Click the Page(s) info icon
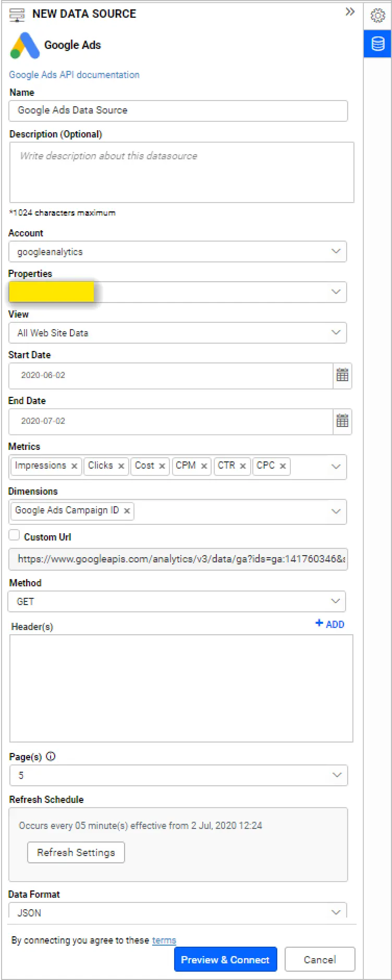 coord(51,757)
